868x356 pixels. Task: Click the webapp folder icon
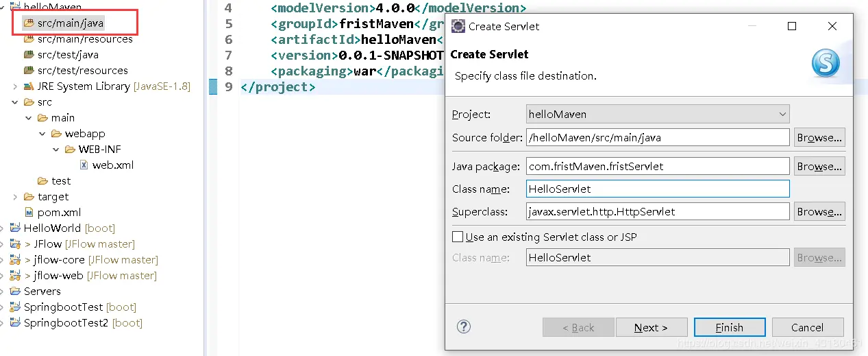pos(56,134)
